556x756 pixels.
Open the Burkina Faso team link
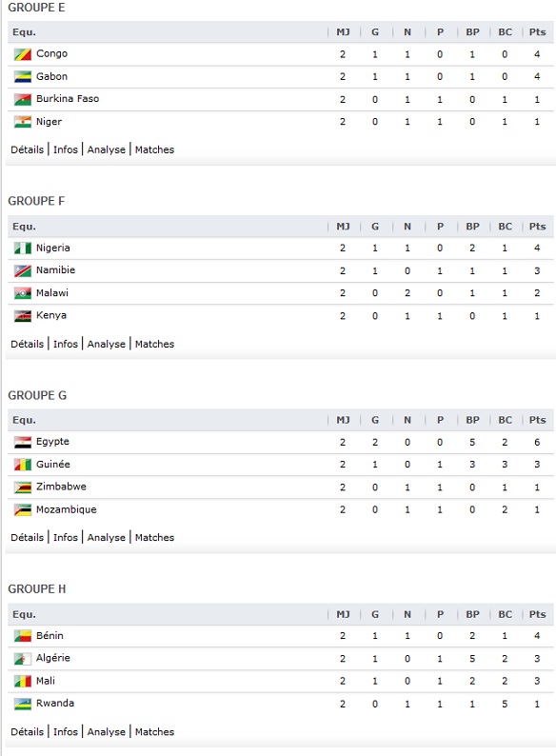pos(68,99)
